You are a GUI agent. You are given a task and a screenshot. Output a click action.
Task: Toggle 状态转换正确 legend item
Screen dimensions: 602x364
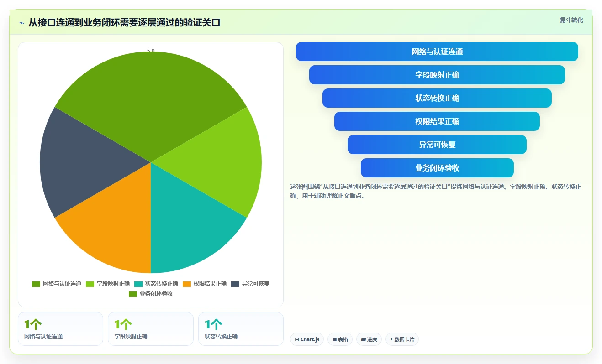[x=156, y=284]
